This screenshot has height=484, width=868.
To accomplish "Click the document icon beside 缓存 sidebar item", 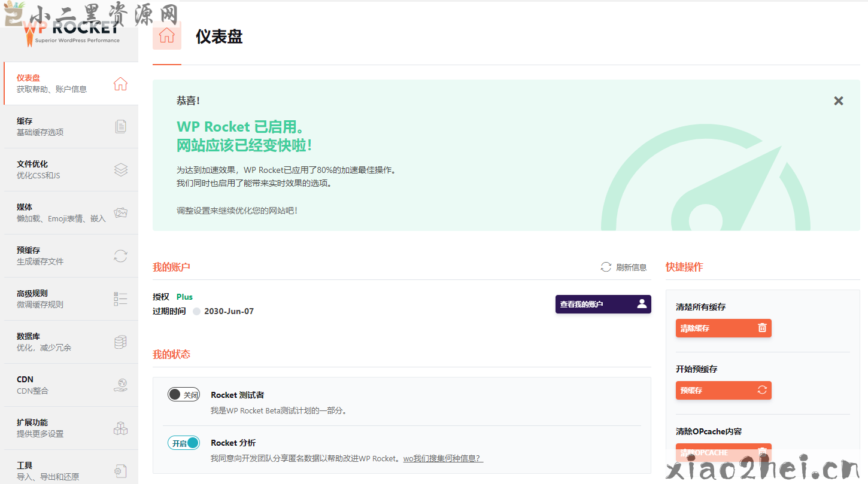I will tap(120, 127).
